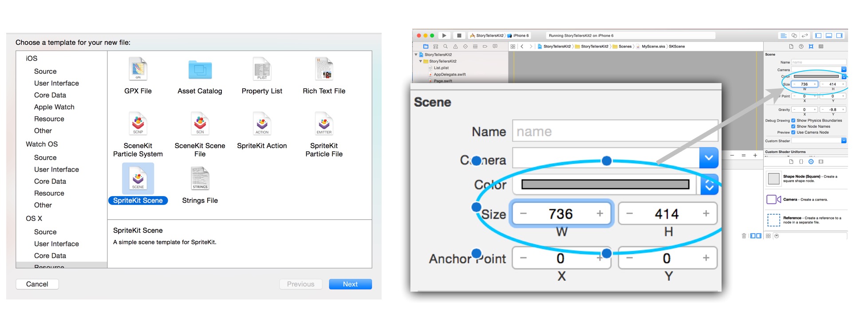
Task: Select User Interface under iOS
Action: pos(56,83)
